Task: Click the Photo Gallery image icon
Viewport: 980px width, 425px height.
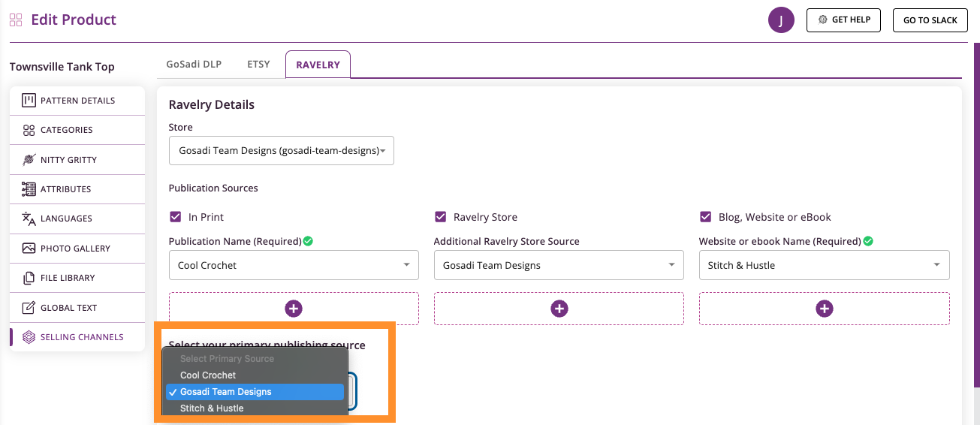Action: [x=29, y=249]
